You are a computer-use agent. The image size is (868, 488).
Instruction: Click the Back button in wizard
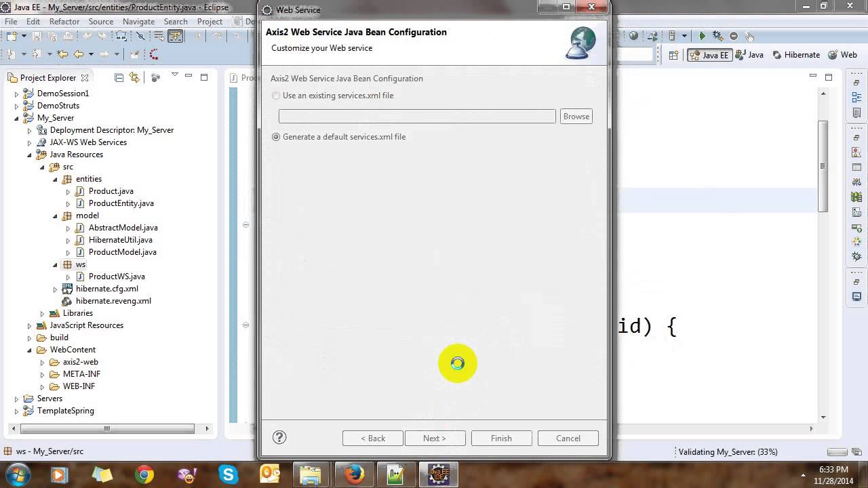pyautogui.click(x=373, y=439)
